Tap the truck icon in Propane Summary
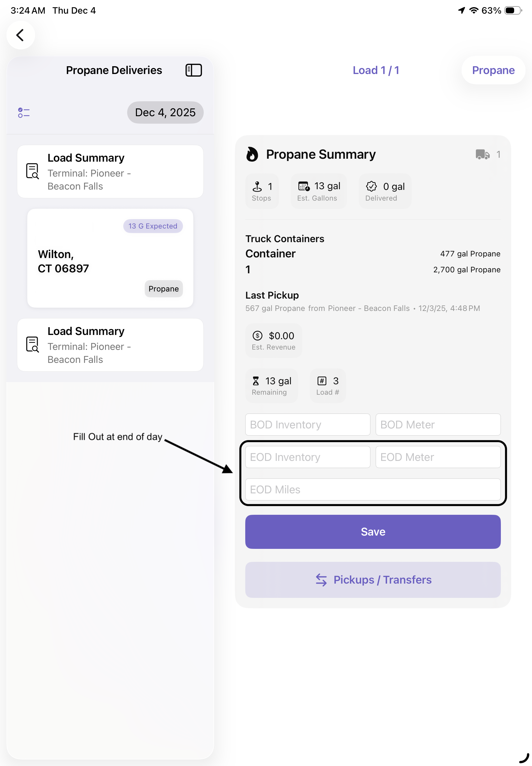532x766 pixels. (x=482, y=154)
